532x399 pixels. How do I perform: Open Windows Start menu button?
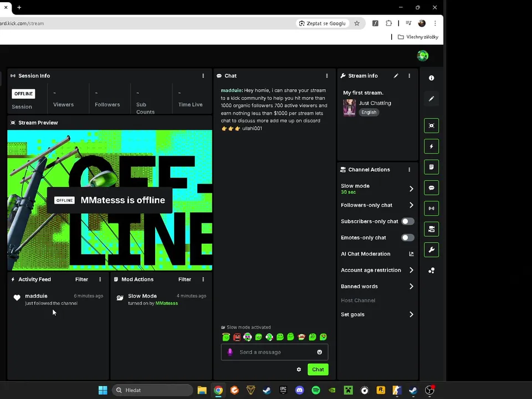pos(103,390)
